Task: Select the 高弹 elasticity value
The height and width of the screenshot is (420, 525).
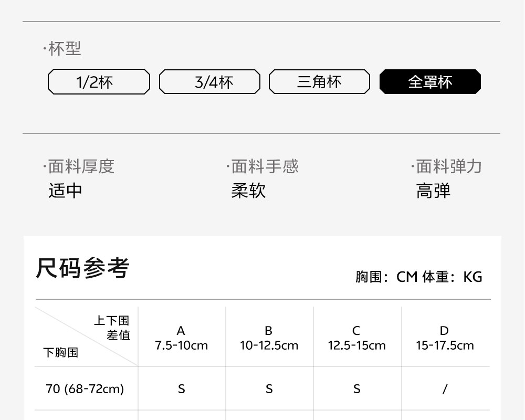Action: 433,191
